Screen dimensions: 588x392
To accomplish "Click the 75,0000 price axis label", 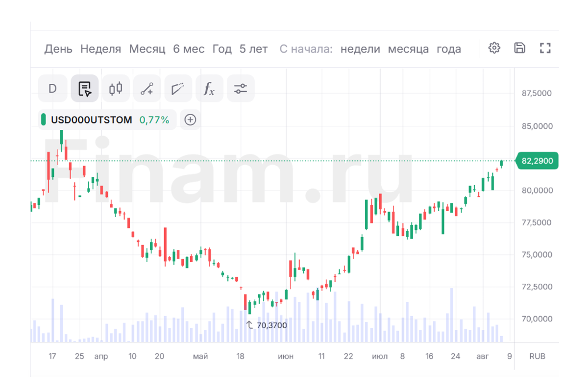I will [538, 254].
